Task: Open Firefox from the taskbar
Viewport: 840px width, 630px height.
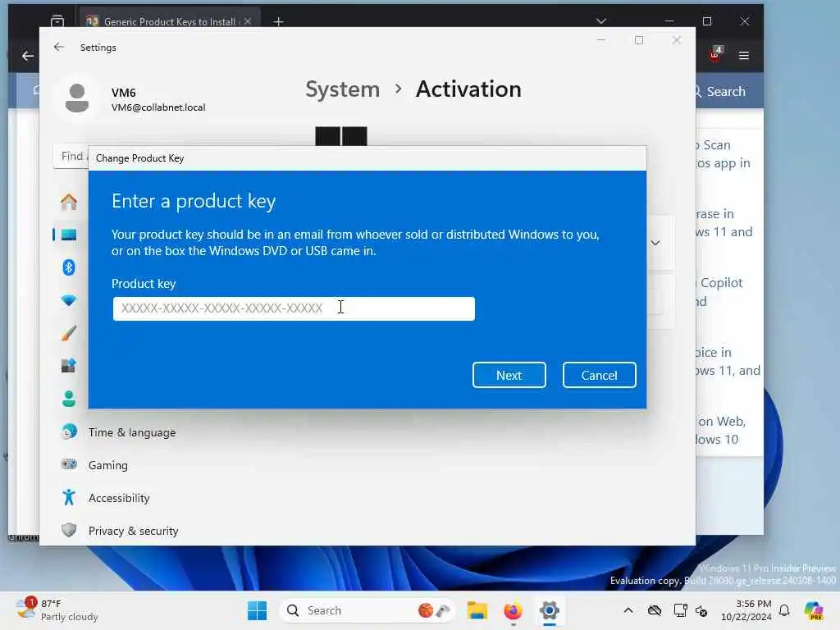Action: (x=514, y=610)
